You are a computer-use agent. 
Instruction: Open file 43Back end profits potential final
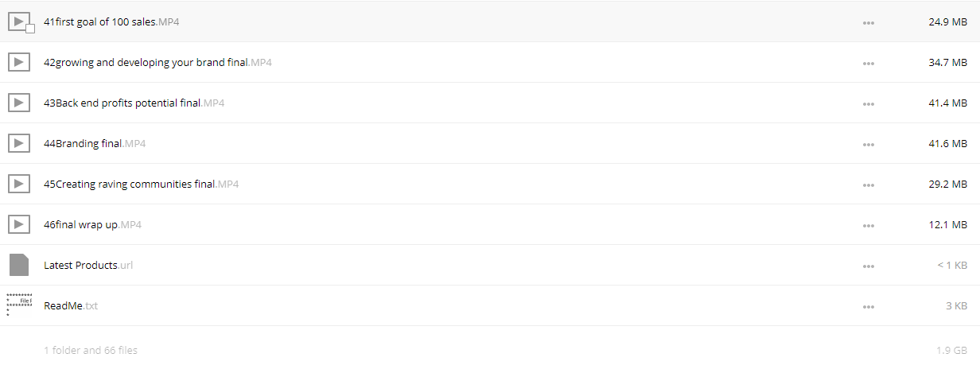(x=134, y=103)
